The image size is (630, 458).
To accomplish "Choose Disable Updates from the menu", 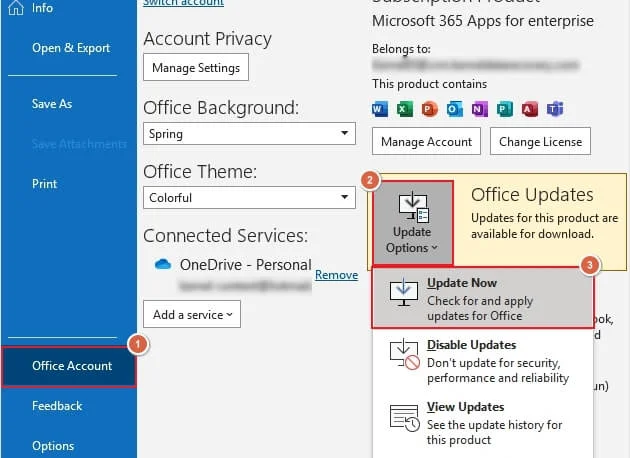I will pos(483,360).
